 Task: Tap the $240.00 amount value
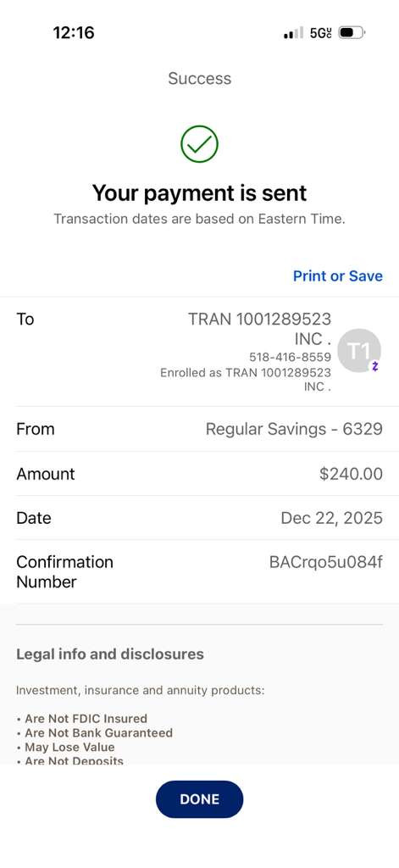point(351,474)
